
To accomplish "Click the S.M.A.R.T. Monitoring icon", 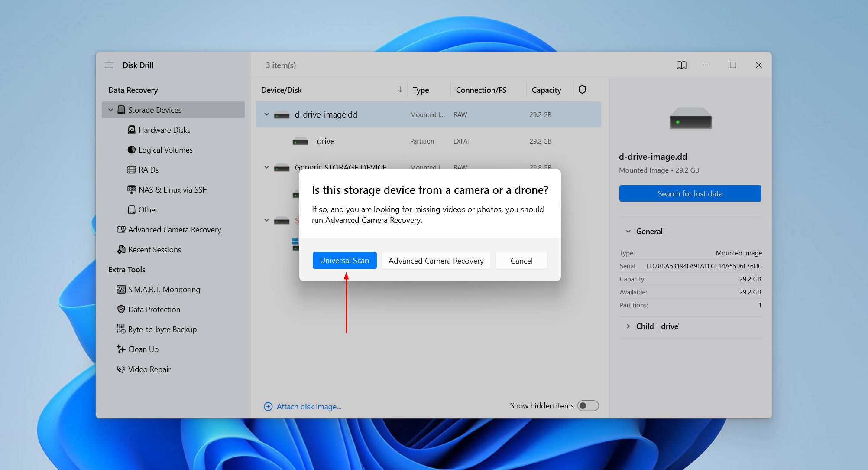I will [121, 289].
